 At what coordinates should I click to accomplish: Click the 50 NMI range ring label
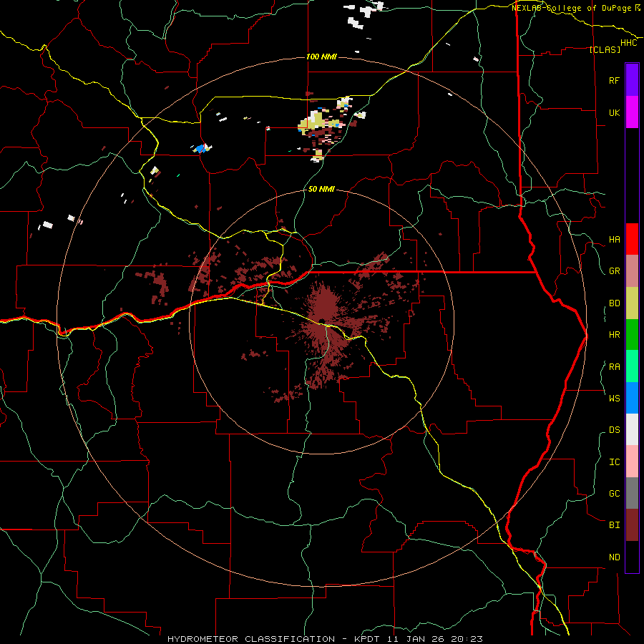(321, 189)
